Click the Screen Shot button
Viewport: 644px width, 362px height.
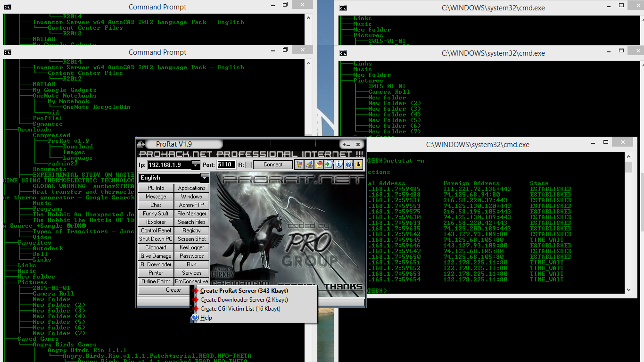191,239
